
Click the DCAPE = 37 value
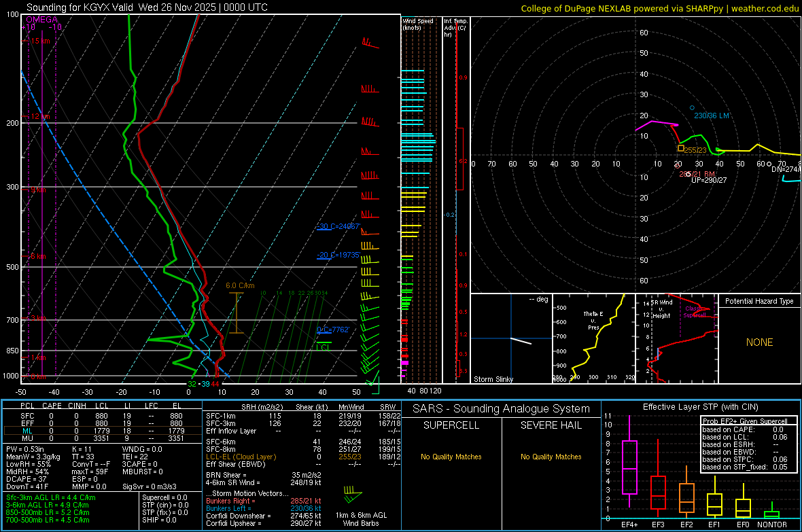(26, 479)
